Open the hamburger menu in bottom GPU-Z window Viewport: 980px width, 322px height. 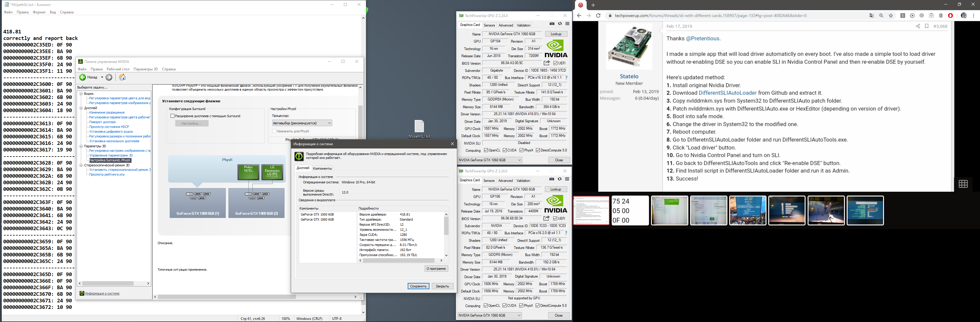[x=567, y=179]
